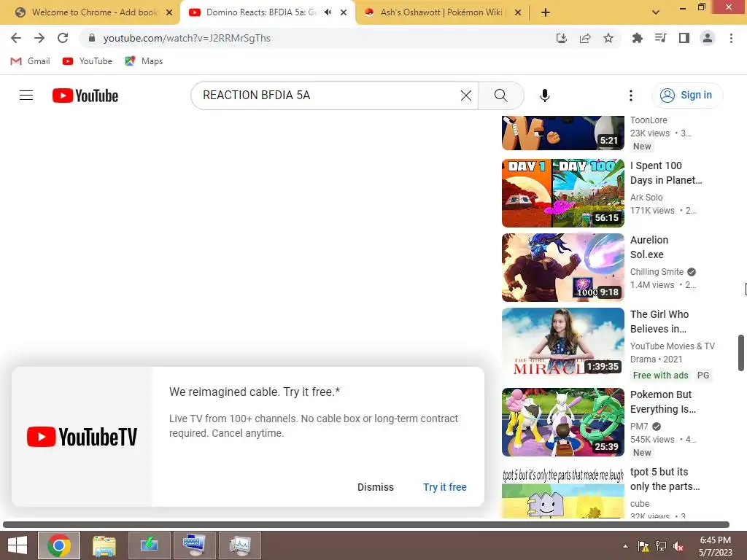Open the Chrome profile avatar
Viewport: 747px width, 560px height.
pos(708,38)
